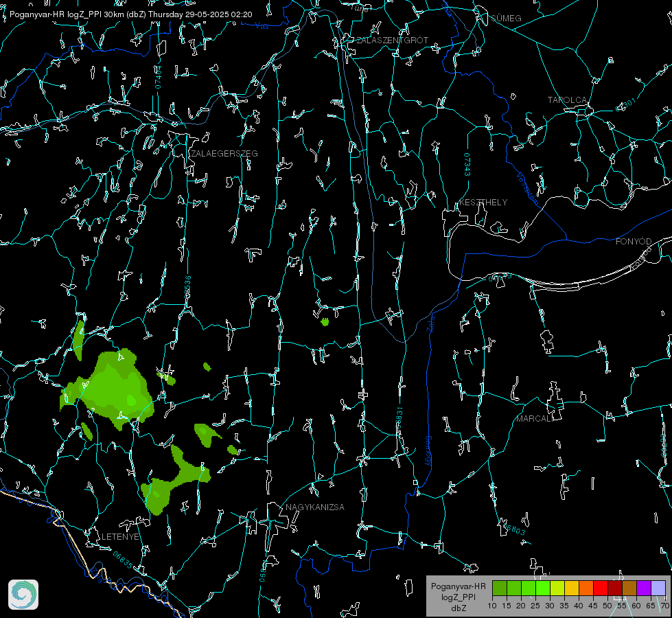Select the 40-45 dBZ orange swatch

(x=586, y=588)
